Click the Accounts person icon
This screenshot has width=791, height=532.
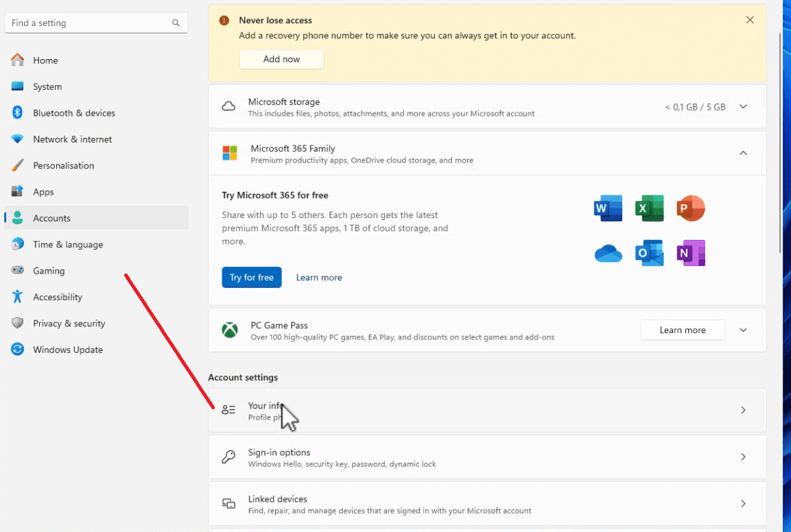17,217
